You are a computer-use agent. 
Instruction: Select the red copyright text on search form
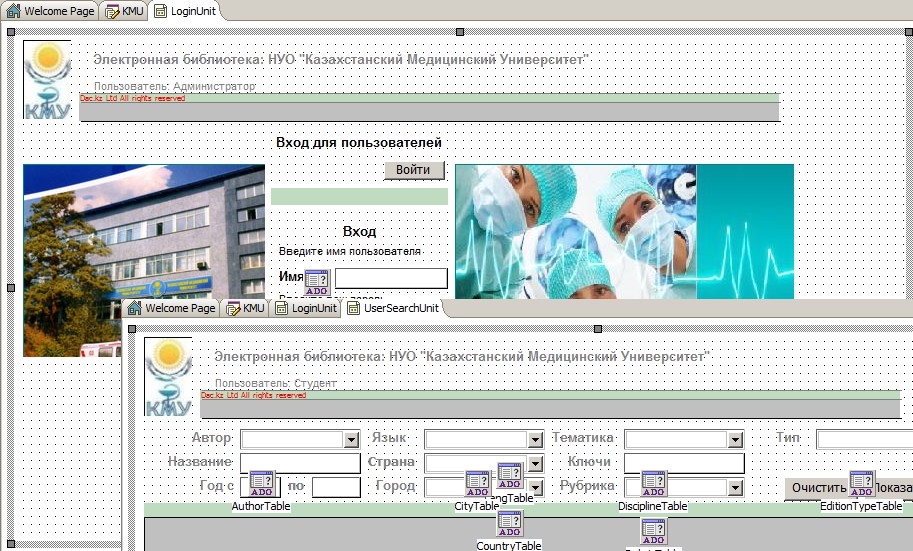click(x=253, y=395)
